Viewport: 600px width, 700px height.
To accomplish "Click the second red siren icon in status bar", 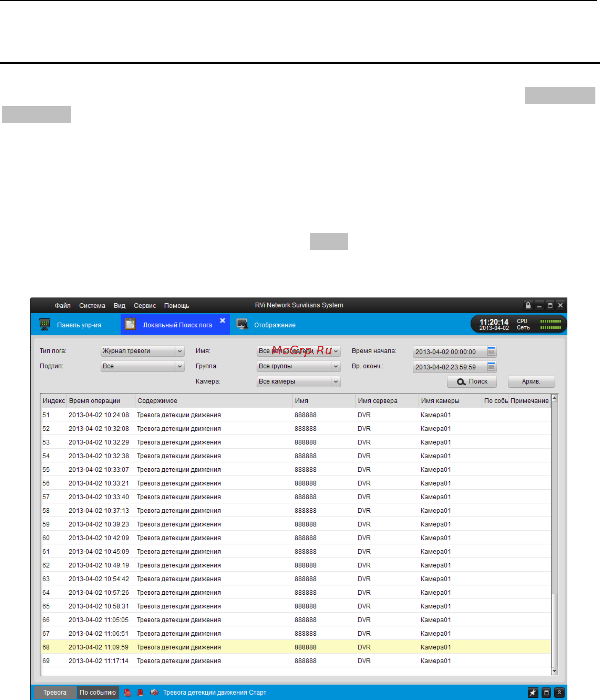I will [140, 692].
